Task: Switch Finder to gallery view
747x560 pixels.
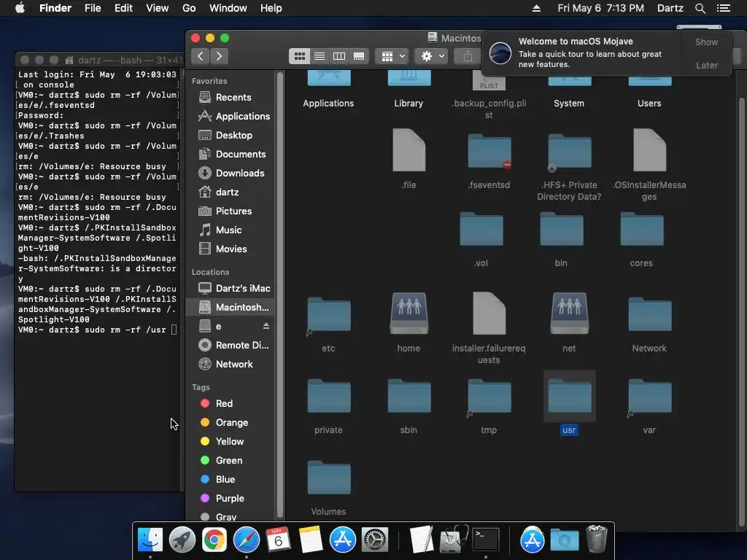Action: (359, 56)
